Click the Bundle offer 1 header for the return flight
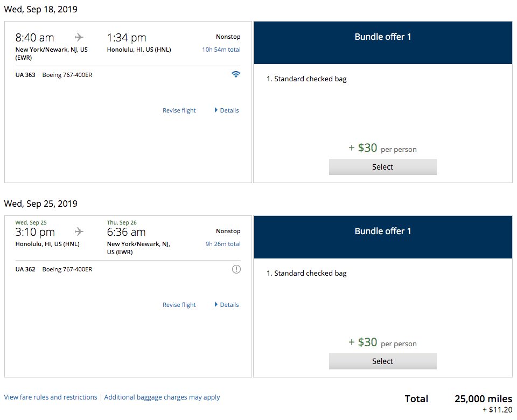Screen dimensions: 517x420 [382, 232]
